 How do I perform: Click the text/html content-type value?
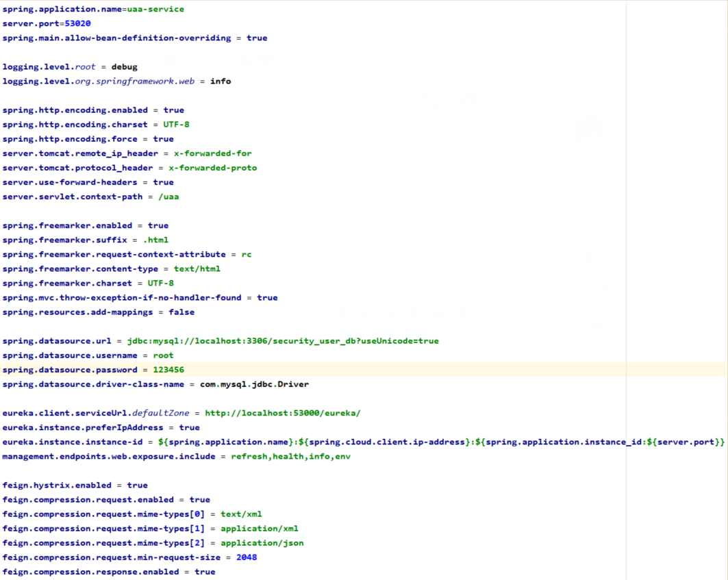[x=197, y=269]
